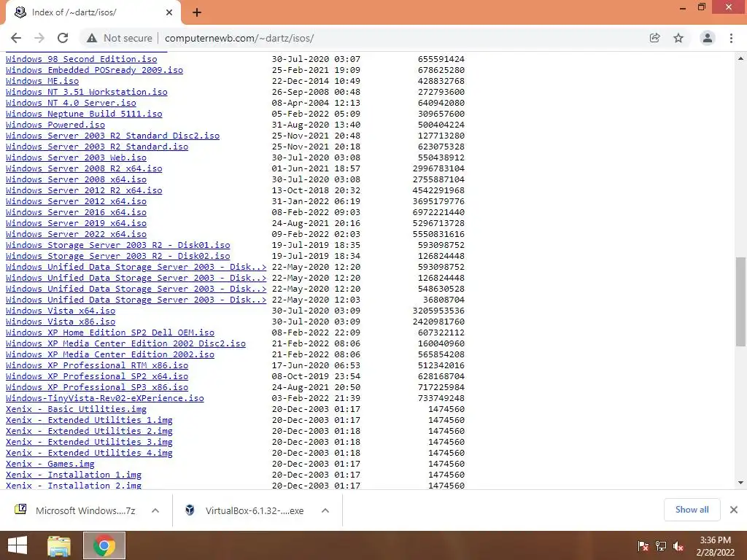Click the scrollbar up arrow
The height and width of the screenshot is (560, 747).
[740, 58]
